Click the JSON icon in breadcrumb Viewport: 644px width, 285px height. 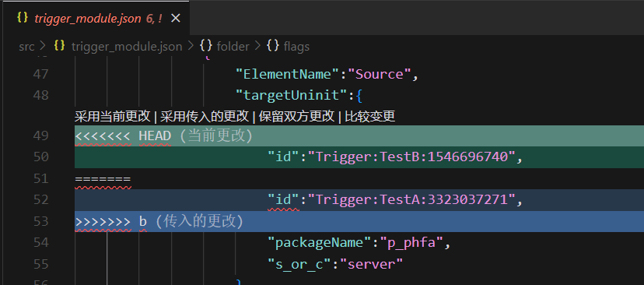[x=60, y=46]
